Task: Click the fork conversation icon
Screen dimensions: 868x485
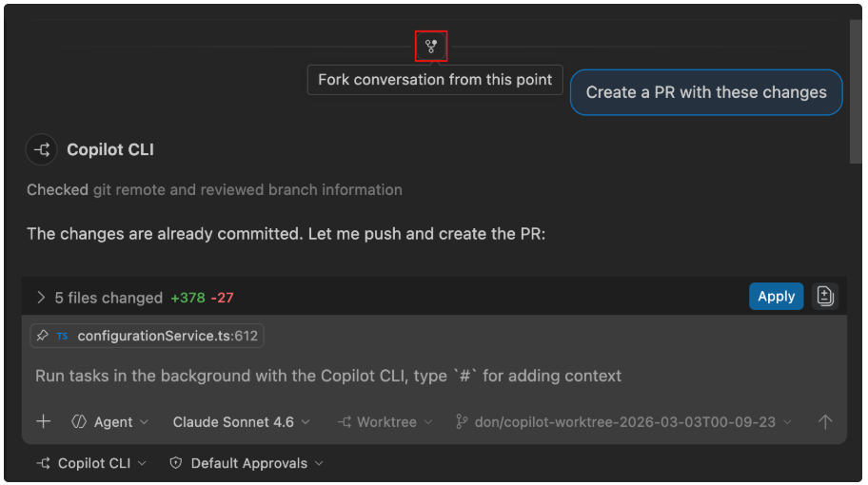Action: (431, 46)
